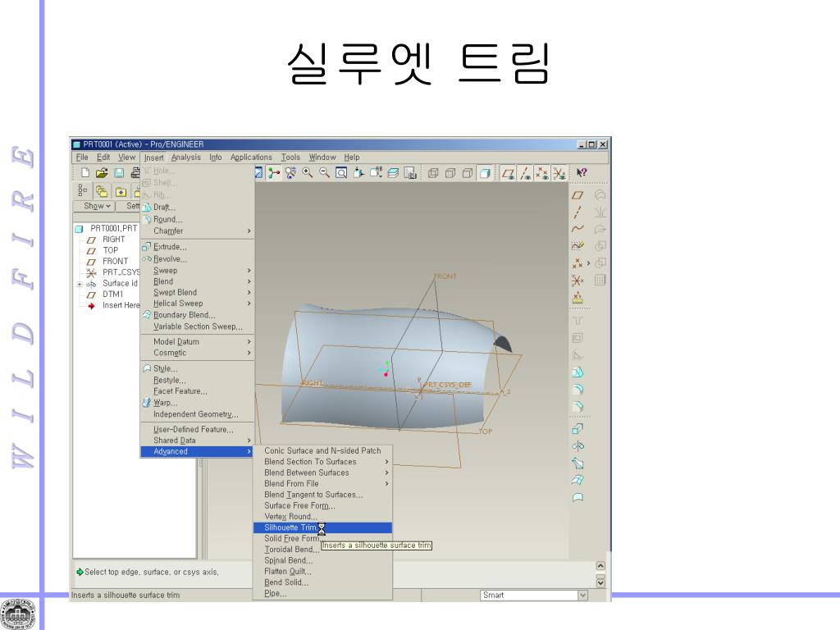840x630 pixels.
Task: Select PRT0001.PRT root in model tree
Action: (113, 228)
